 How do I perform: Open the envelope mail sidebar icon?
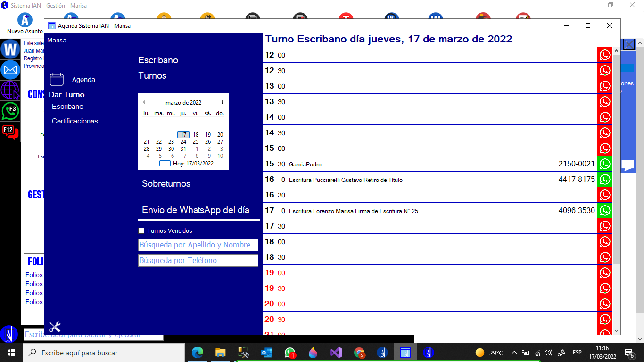click(10, 70)
